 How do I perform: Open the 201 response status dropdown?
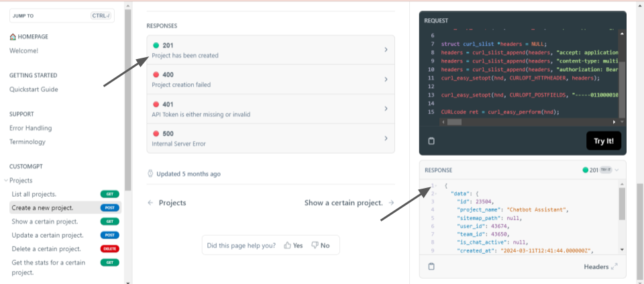(x=601, y=170)
